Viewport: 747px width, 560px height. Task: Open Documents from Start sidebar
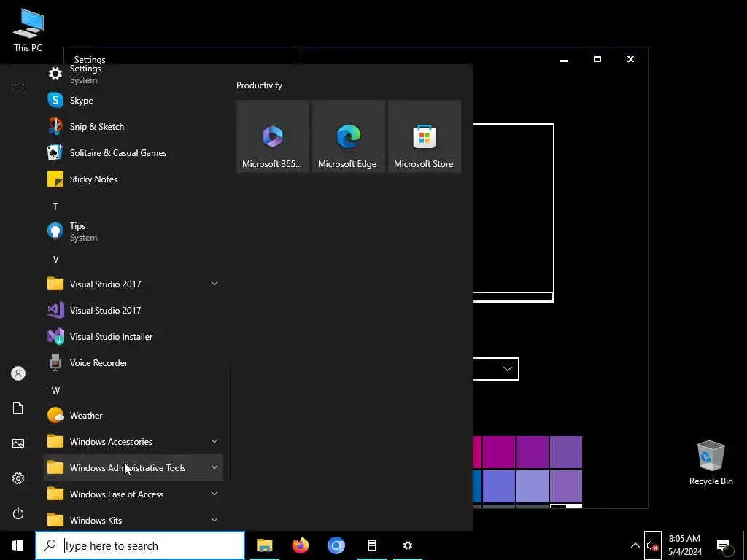18,408
